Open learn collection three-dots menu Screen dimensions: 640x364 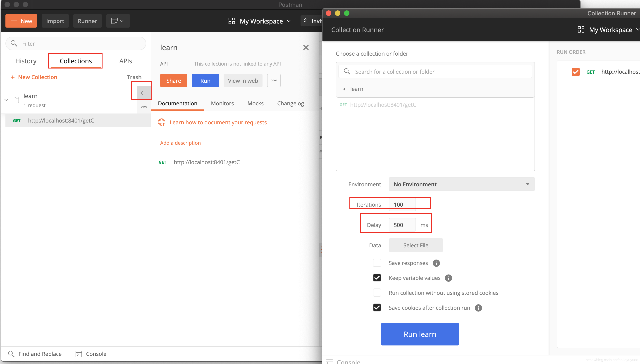point(144,107)
